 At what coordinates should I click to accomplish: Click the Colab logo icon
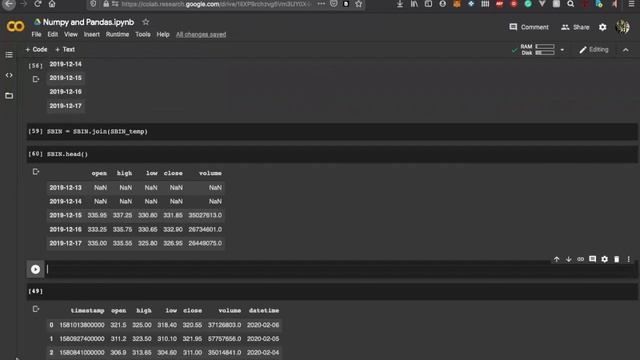[16, 27]
